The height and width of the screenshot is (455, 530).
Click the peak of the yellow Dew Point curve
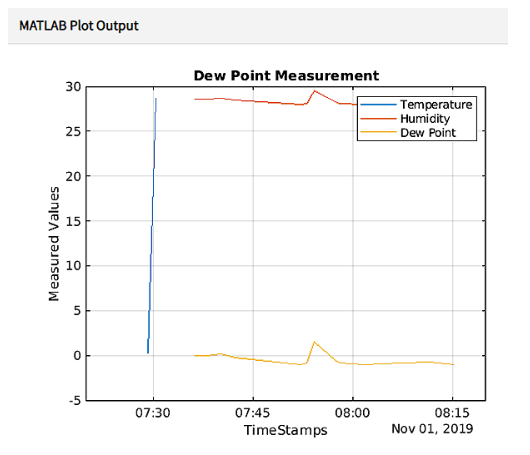(314, 342)
